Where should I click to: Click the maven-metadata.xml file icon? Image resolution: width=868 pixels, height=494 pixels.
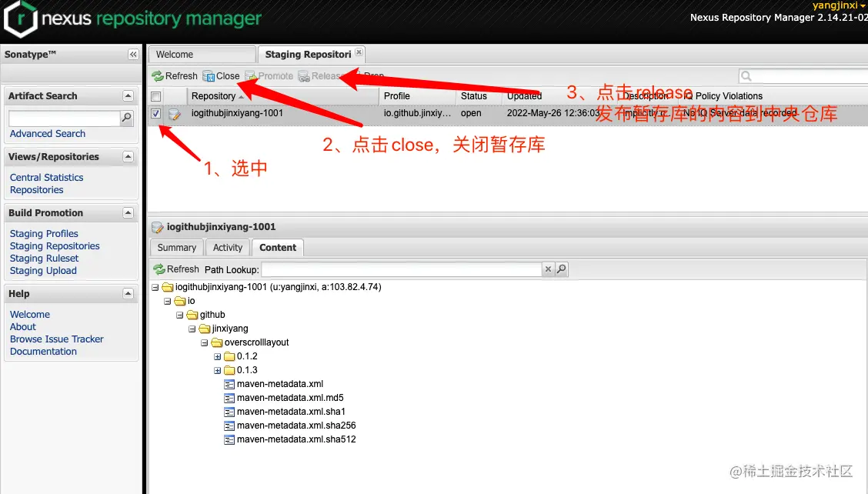tap(229, 384)
